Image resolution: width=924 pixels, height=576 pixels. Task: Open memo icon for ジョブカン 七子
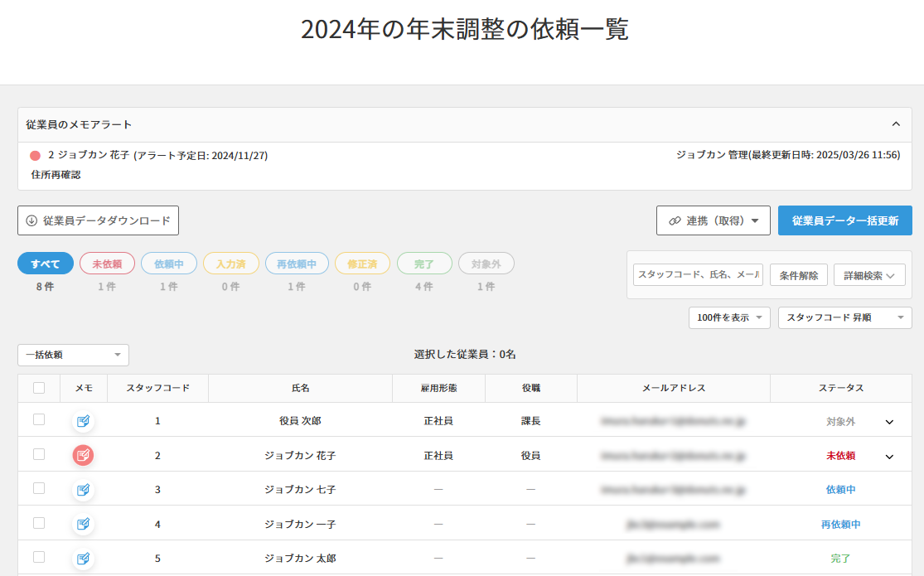click(83, 489)
